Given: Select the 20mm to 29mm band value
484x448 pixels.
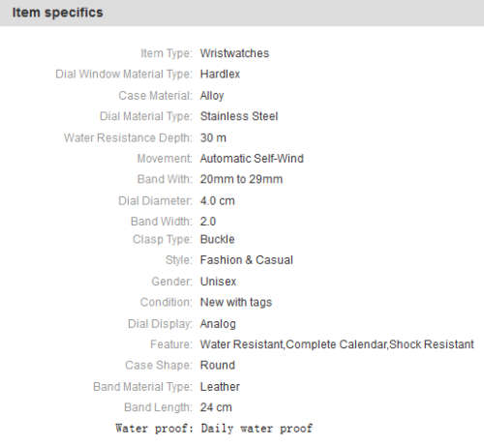Looking at the screenshot, I should pos(241,179).
